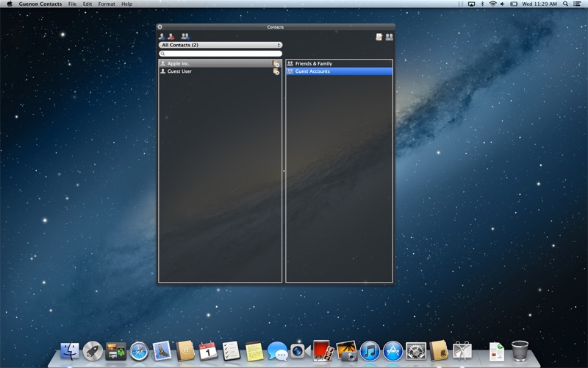Open the Wi-Fi status menu
Image resolution: width=588 pixels, height=368 pixels.
point(493,4)
